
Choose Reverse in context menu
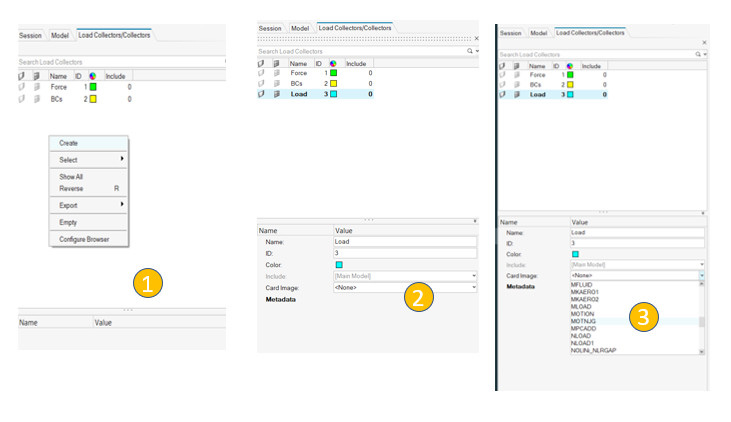coord(89,188)
